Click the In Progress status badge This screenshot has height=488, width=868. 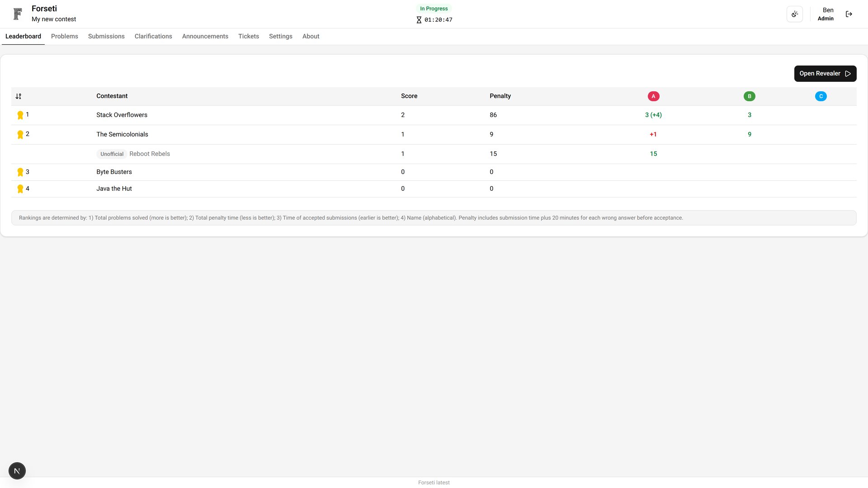point(434,8)
